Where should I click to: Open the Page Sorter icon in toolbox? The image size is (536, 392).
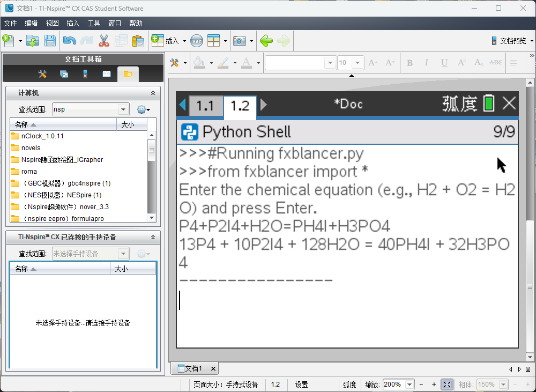tap(64, 74)
